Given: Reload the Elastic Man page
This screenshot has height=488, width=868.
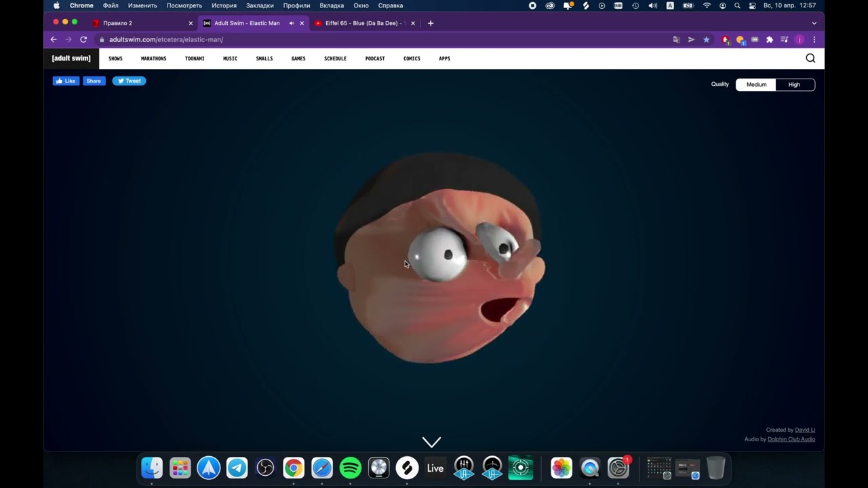Looking at the screenshot, I should 83,40.
